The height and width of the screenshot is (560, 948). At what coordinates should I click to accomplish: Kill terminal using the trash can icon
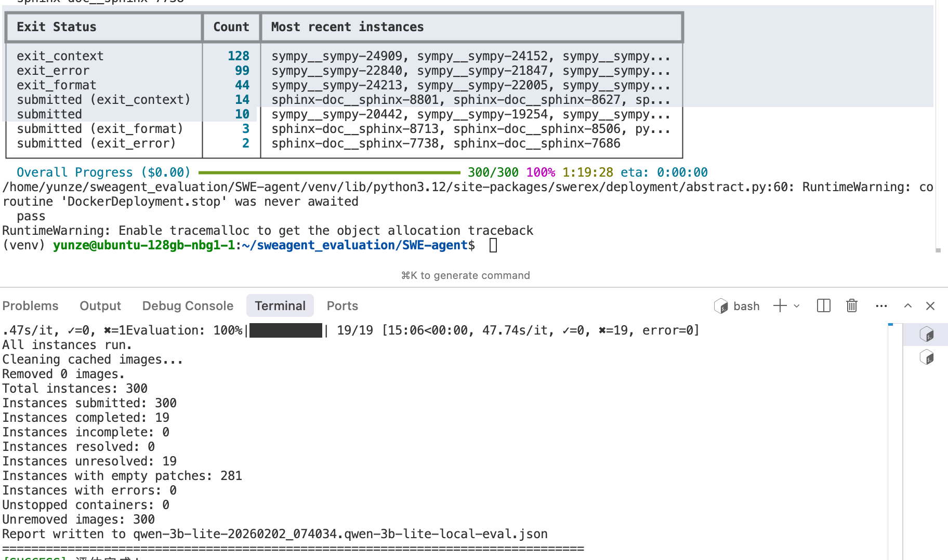click(851, 306)
